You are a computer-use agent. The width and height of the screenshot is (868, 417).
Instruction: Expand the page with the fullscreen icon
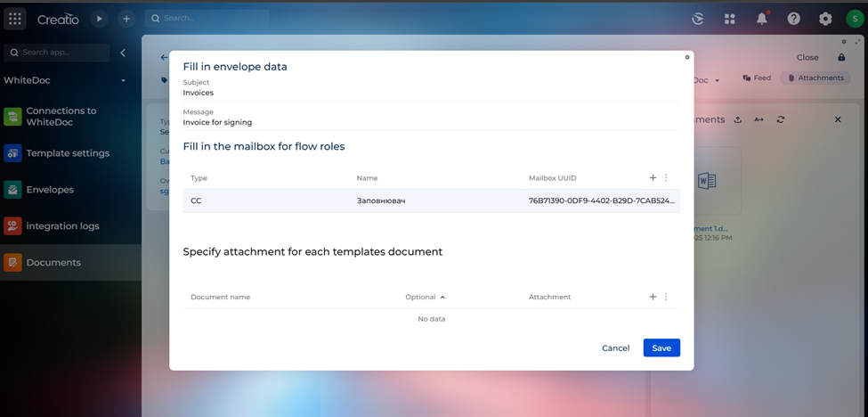[858, 42]
